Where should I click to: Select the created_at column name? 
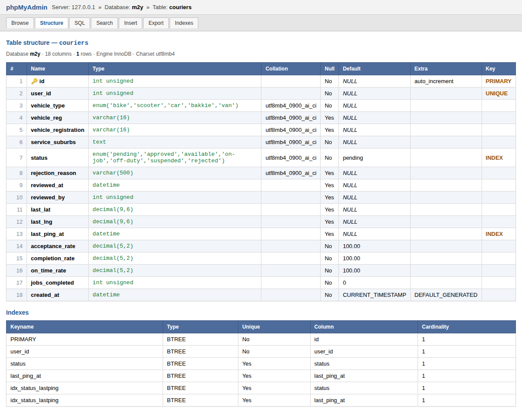45,295
